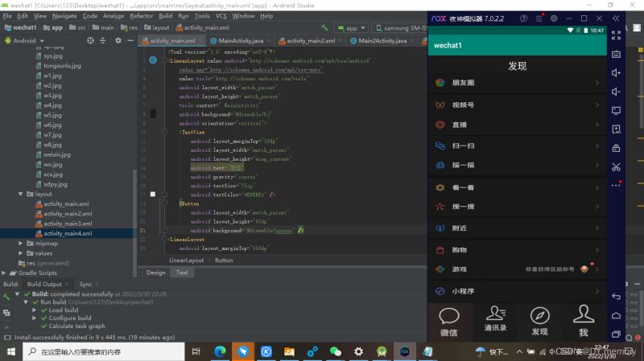The width and height of the screenshot is (644, 361).
Task: Click the Windows taskbar search box
Action: point(104,351)
